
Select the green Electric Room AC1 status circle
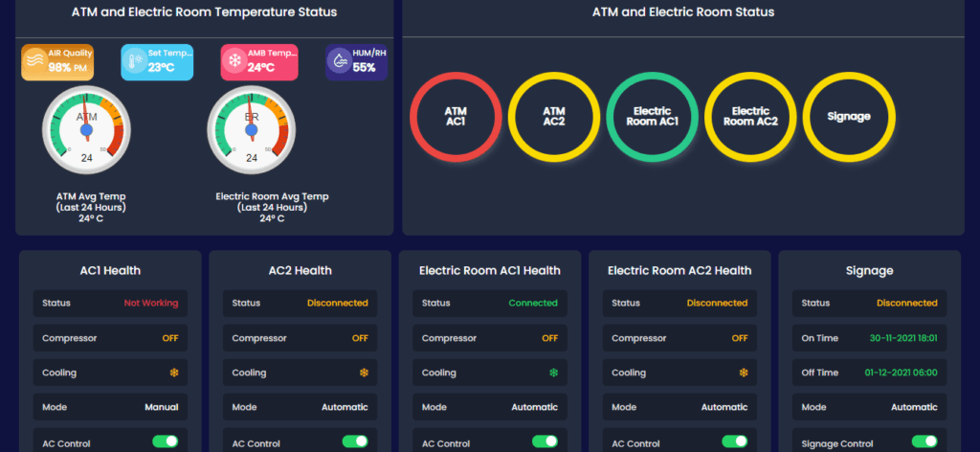[652, 116]
